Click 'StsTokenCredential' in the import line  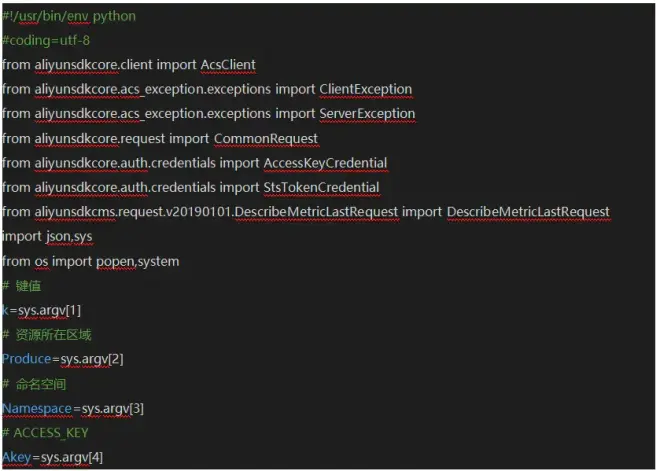pos(321,187)
